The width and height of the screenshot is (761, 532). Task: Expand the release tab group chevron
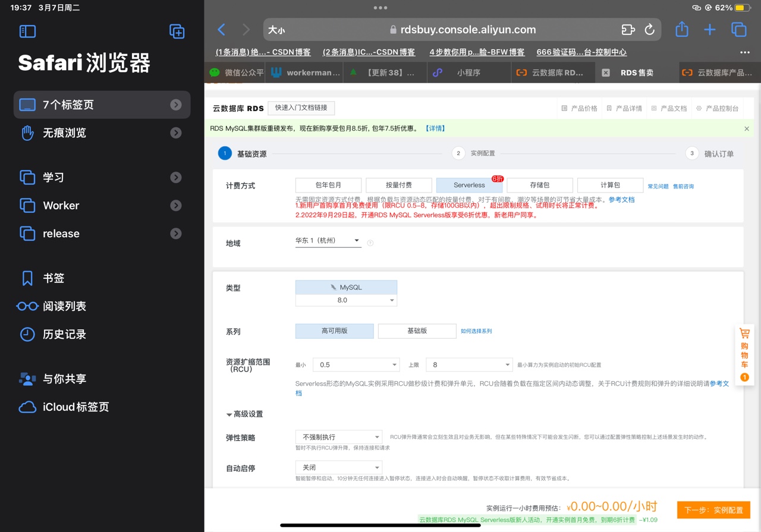[x=176, y=234]
